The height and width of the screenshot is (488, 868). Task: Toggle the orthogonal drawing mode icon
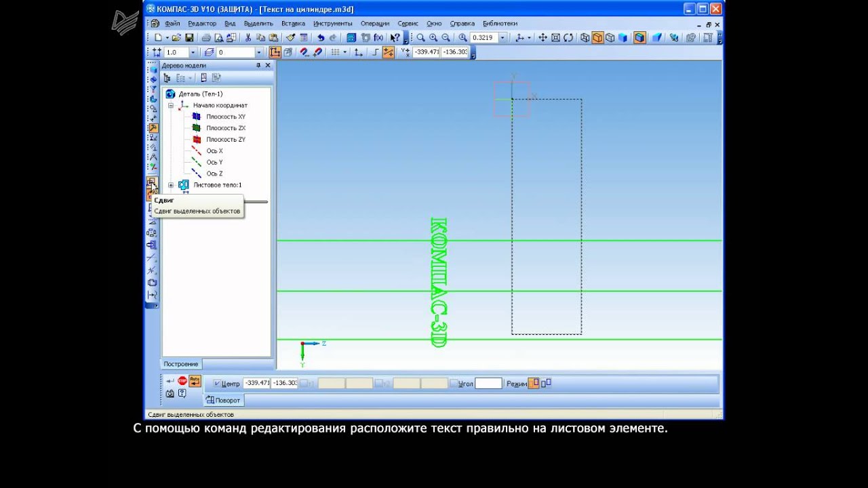tap(376, 52)
